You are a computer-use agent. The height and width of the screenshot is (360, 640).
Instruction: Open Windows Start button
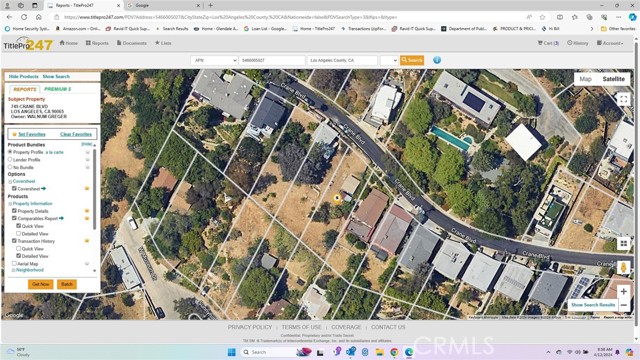coord(231,352)
